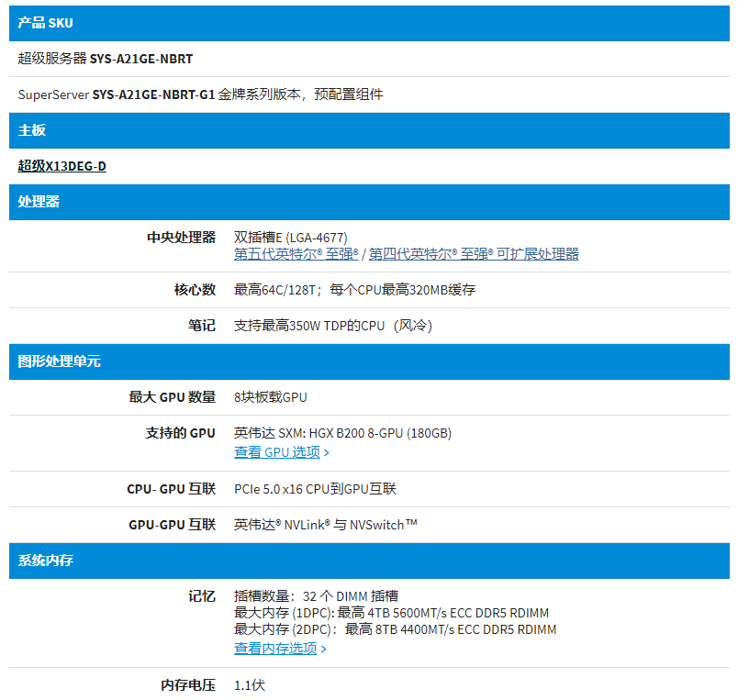Click 插槽数量: 32 个 DIMM 插槽 text
The width and height of the screenshot is (738, 700).
click(x=317, y=596)
